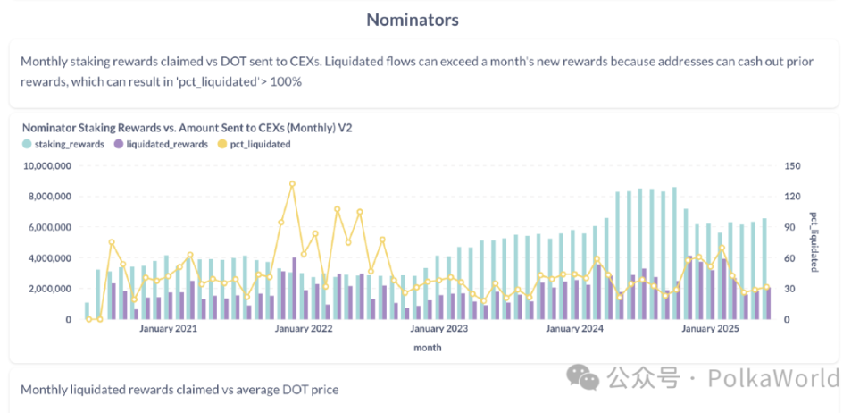This screenshot has width=868, height=413.
Task: Select the January 2023 axis label
Action: [x=438, y=330]
